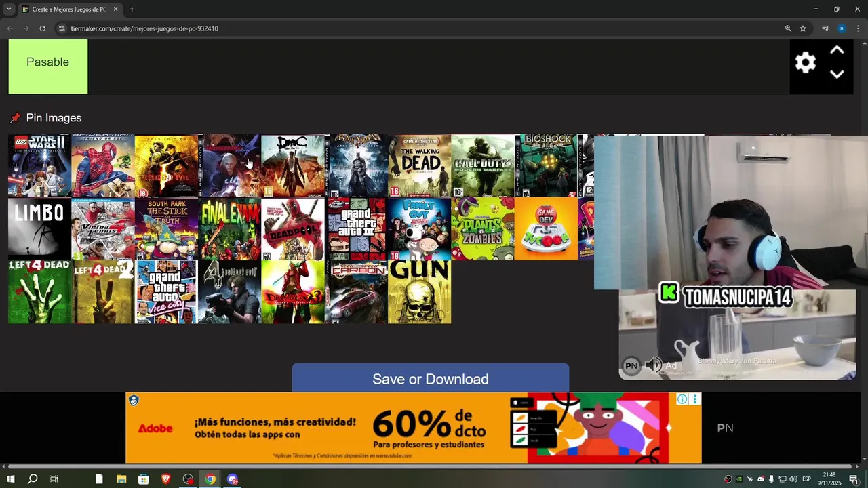Pick the Resident Evil 4 cover

coord(229,292)
